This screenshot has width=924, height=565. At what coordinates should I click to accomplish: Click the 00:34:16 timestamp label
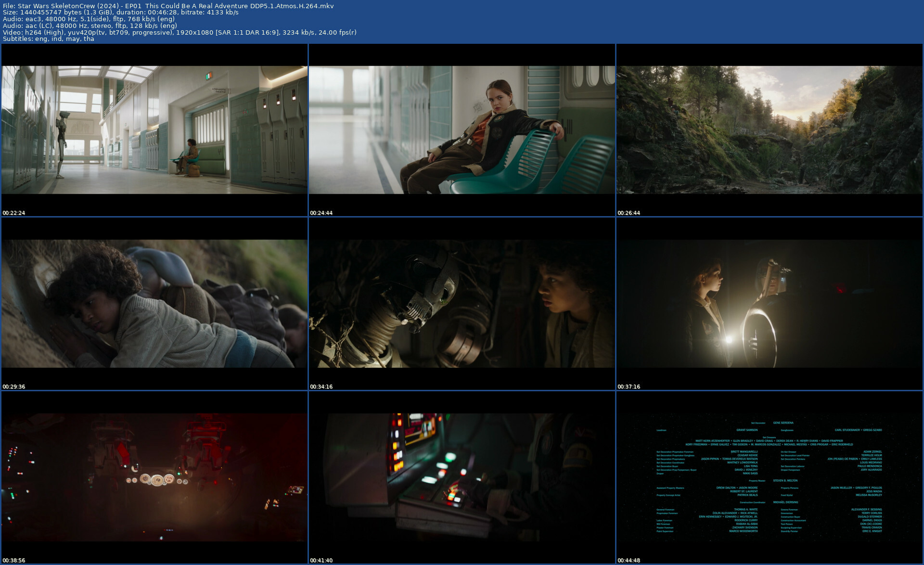(x=321, y=386)
